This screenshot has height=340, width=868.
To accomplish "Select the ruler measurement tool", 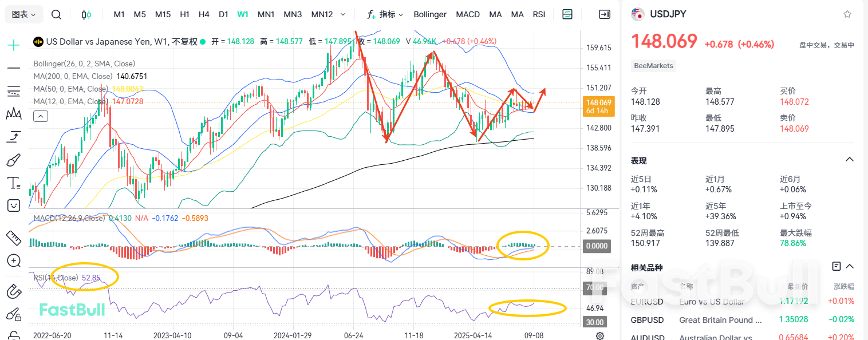I will [14, 236].
